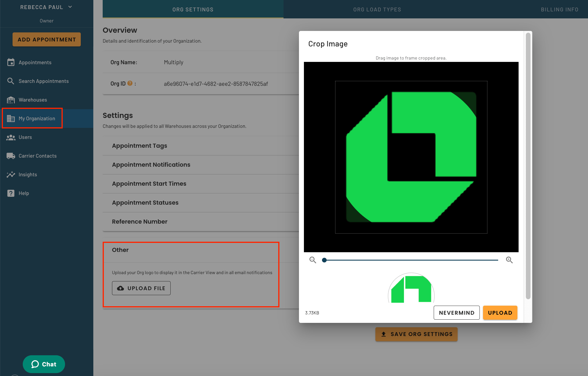Screen dimensions: 588x376
Task: Open the BILLING INFO tab
Action: (559, 9)
